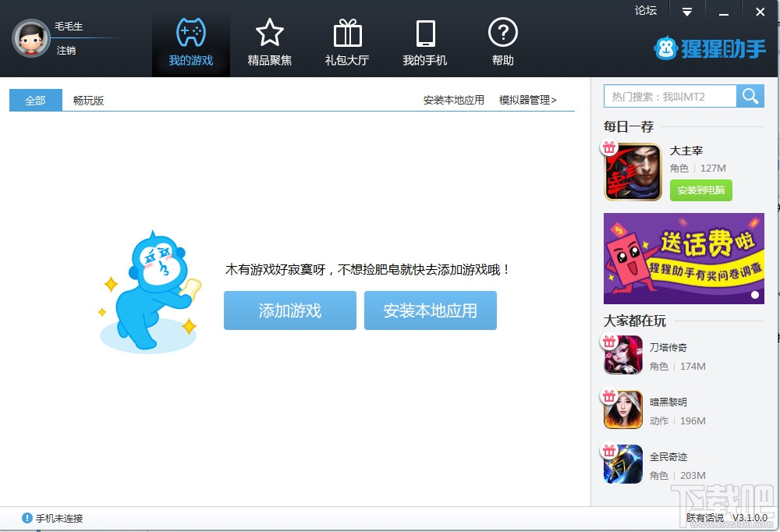780x532 pixels.
Task: Open the 送话费啦 survey banner
Action: tap(684, 258)
